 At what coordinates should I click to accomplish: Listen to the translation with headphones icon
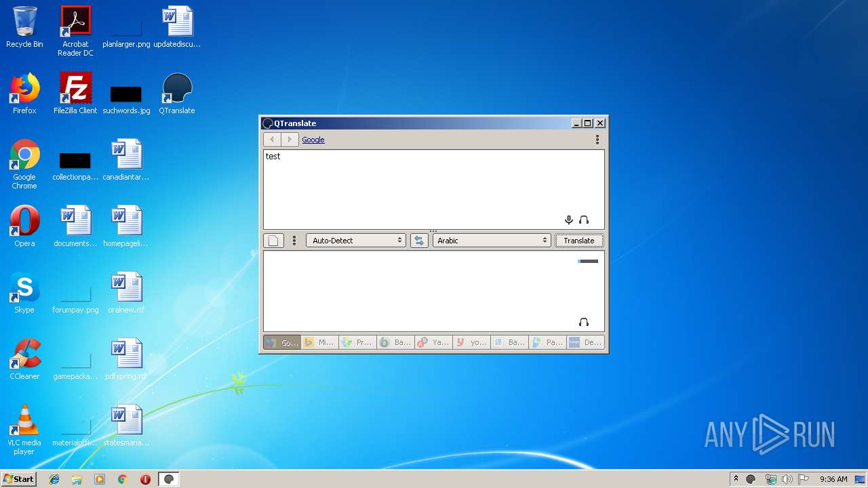point(584,322)
